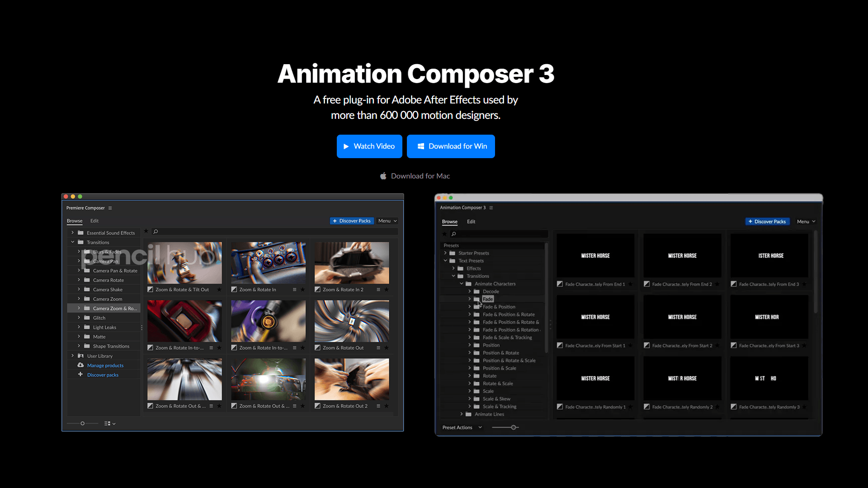Image resolution: width=868 pixels, height=488 pixels.
Task: Click search field in Premiere Composer panel
Action: point(275,232)
